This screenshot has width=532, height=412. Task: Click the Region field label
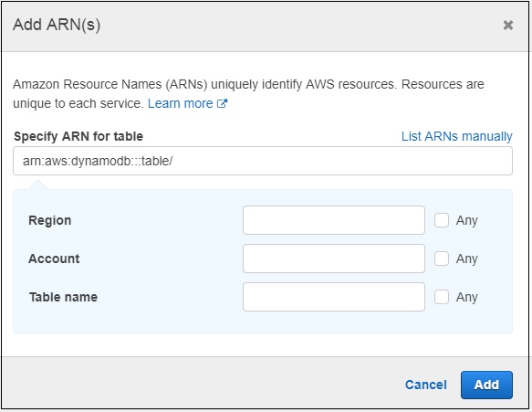[50, 220]
